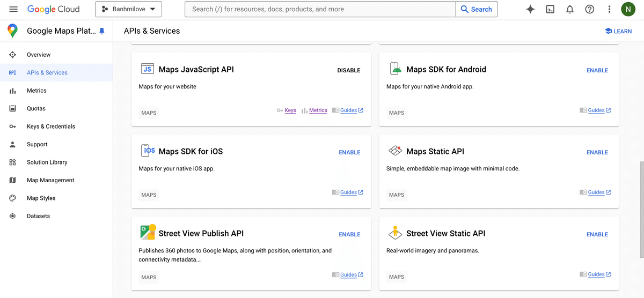Open the help question mark icon

coord(590,9)
